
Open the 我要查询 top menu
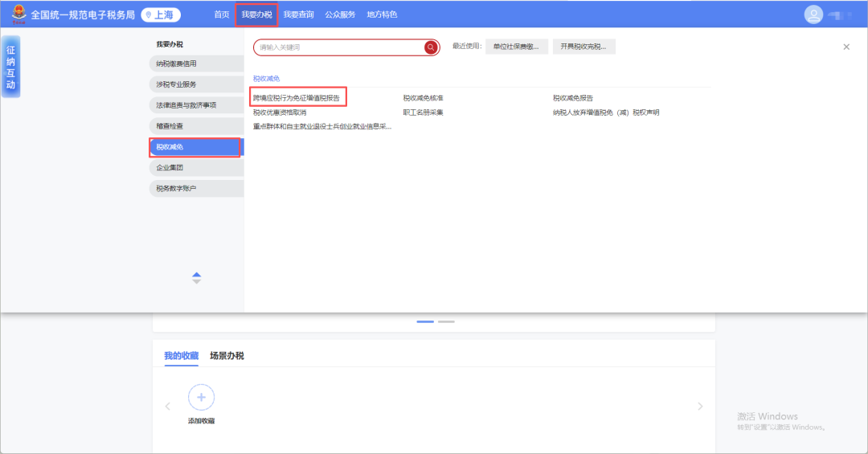(x=298, y=14)
